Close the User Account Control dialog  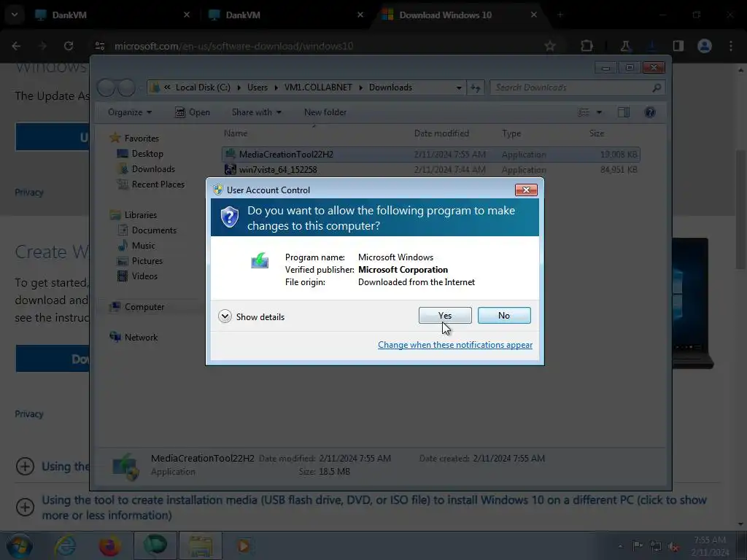point(526,190)
